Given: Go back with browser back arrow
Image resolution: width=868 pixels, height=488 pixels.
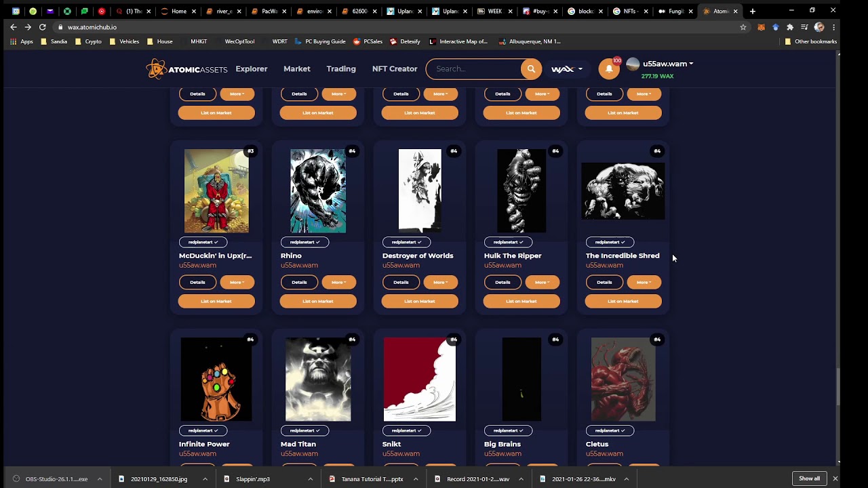Looking at the screenshot, I should pyautogui.click(x=13, y=27).
